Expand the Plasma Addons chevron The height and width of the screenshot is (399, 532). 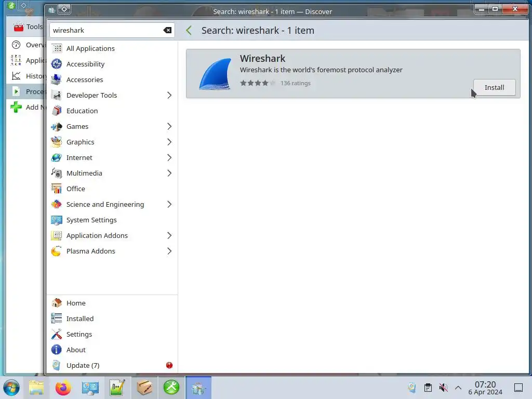point(169,251)
